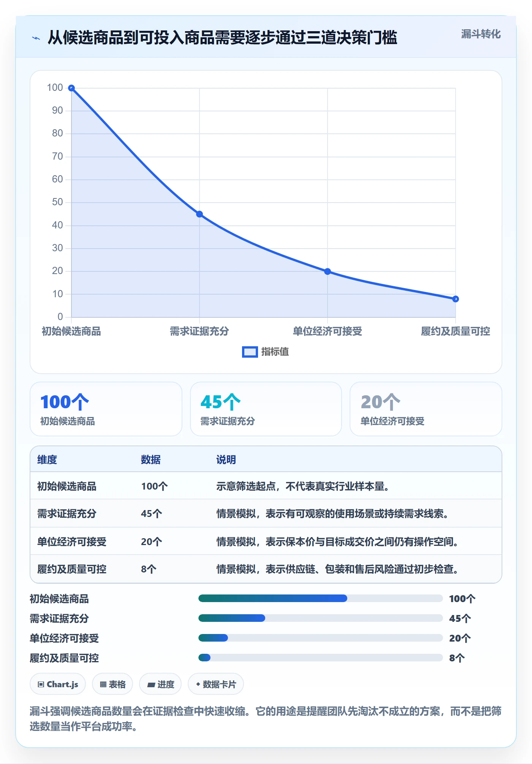Screen dimensions: 532x764
Task: Click 需求证据充分 in the table row
Action: (67, 514)
